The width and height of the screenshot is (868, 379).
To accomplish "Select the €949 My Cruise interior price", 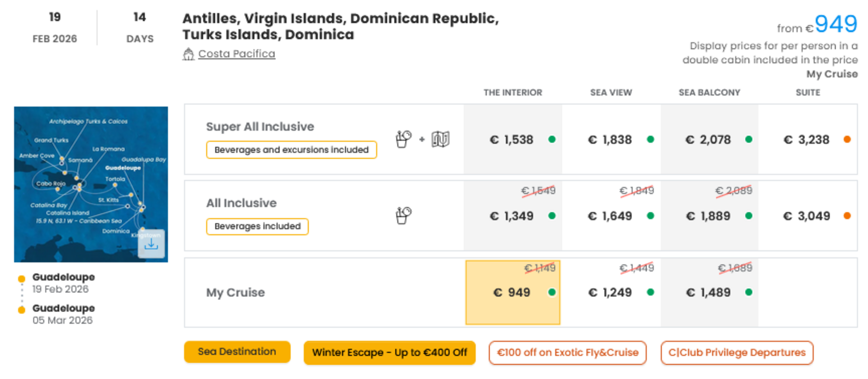I will tap(513, 292).
